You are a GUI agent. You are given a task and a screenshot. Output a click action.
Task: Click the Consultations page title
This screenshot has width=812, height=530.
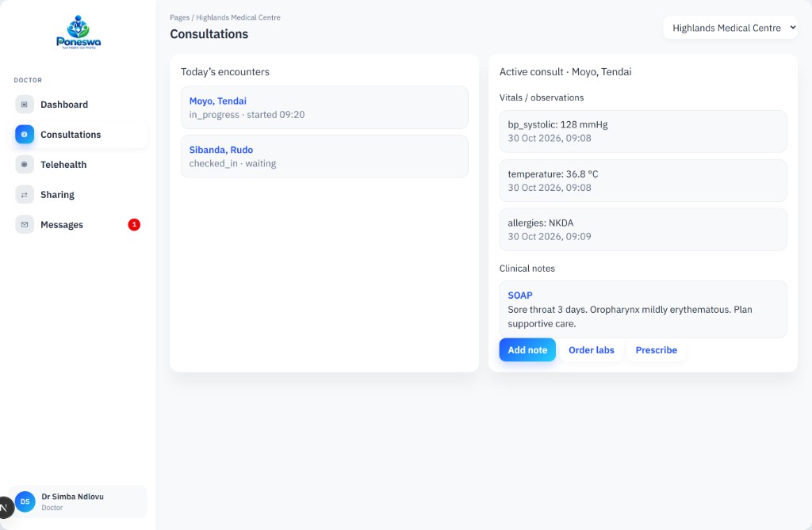pyautogui.click(x=209, y=34)
